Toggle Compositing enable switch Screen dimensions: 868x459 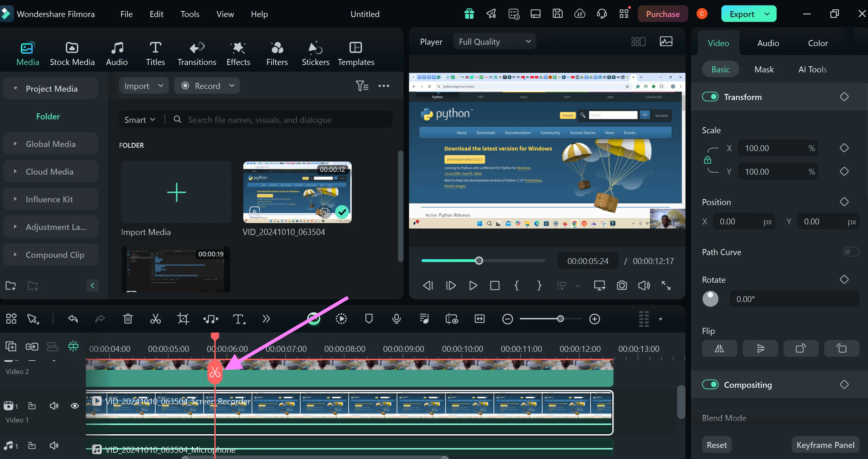[710, 385]
